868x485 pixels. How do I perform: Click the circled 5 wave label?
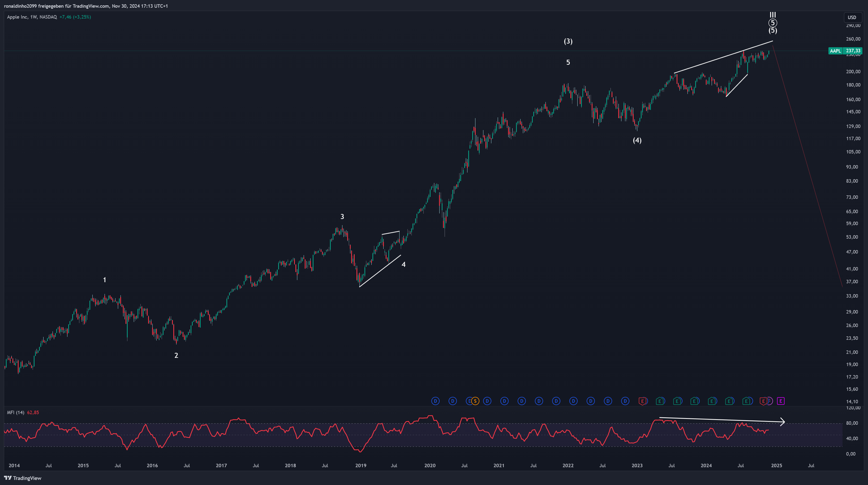tap(773, 23)
